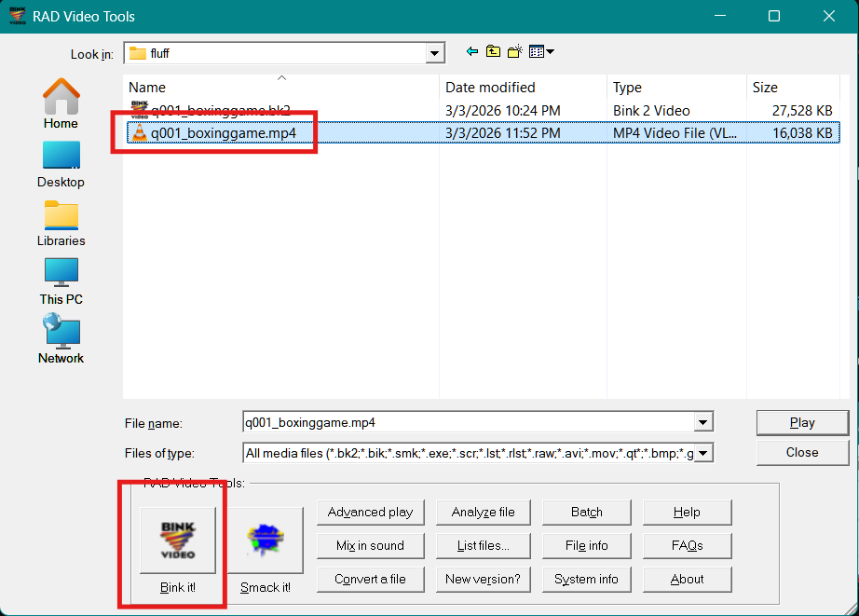Image resolution: width=859 pixels, height=616 pixels.
Task: Open the Libraries sidebar folder
Action: pos(61,224)
